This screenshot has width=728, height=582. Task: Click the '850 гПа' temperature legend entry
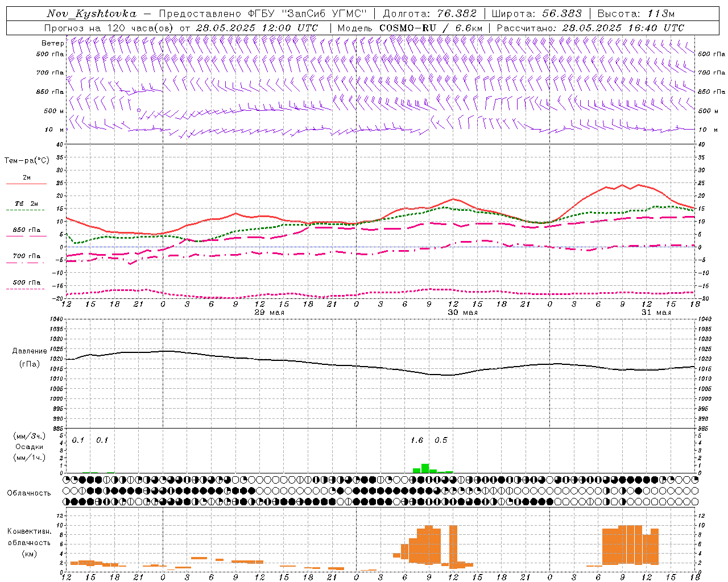coord(26,230)
